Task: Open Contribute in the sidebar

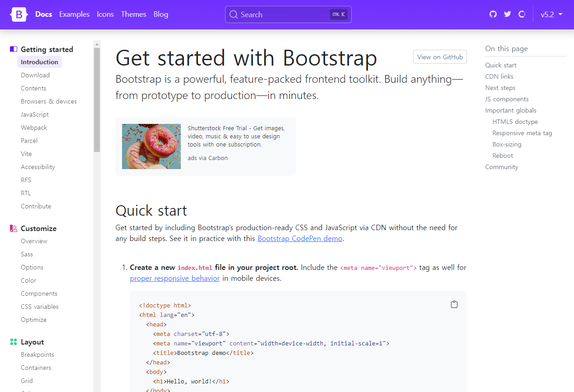Action: pos(36,206)
